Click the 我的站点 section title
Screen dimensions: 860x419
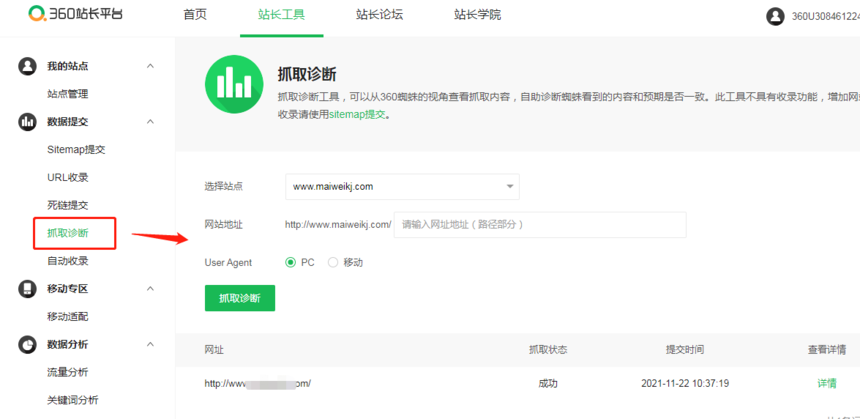pyautogui.click(x=67, y=66)
